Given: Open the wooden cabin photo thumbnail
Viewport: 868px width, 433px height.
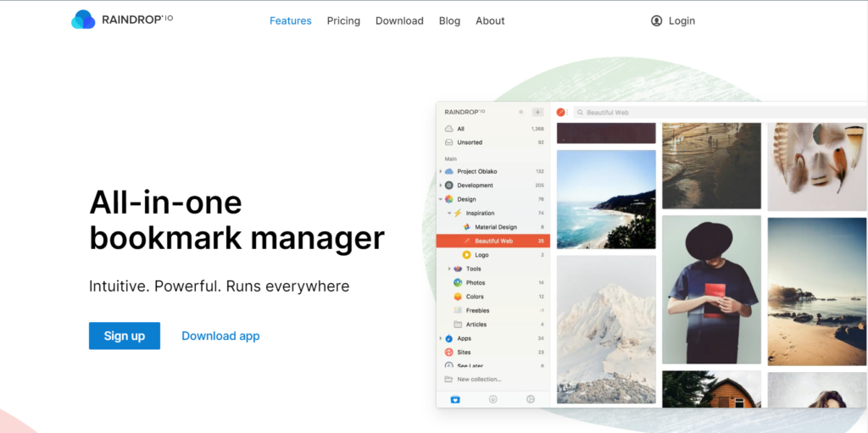Looking at the screenshot, I should coord(711,389).
